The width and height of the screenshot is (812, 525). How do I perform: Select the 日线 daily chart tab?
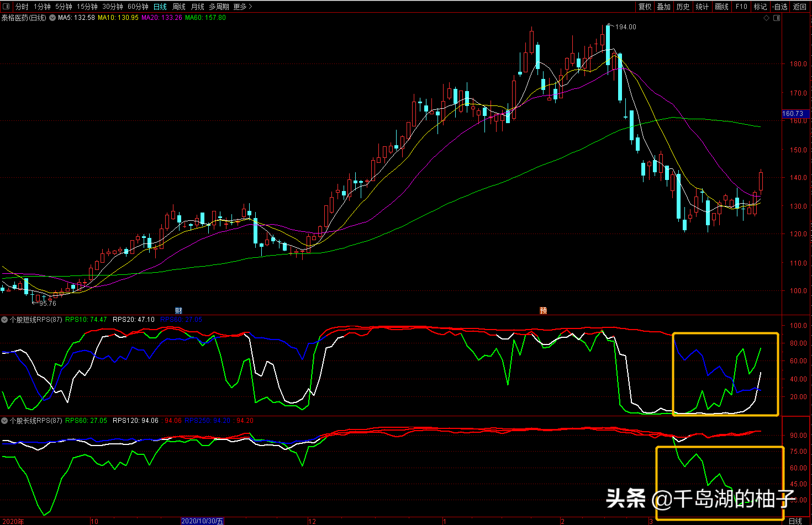click(160, 7)
